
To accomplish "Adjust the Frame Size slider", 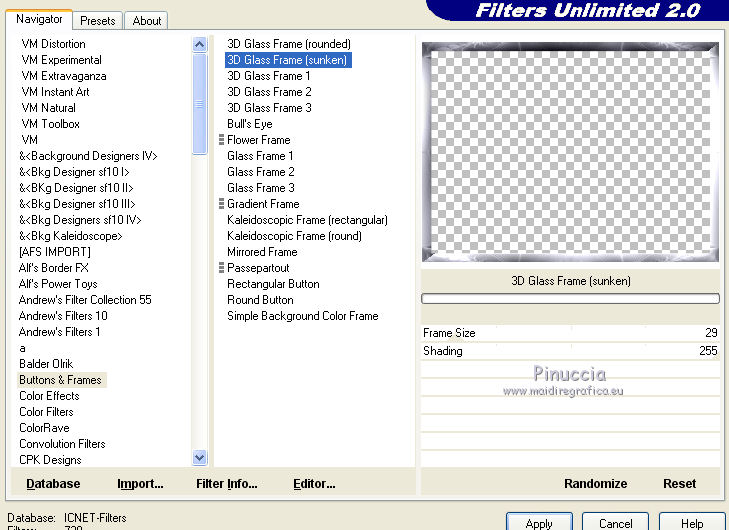I will [x=570, y=333].
